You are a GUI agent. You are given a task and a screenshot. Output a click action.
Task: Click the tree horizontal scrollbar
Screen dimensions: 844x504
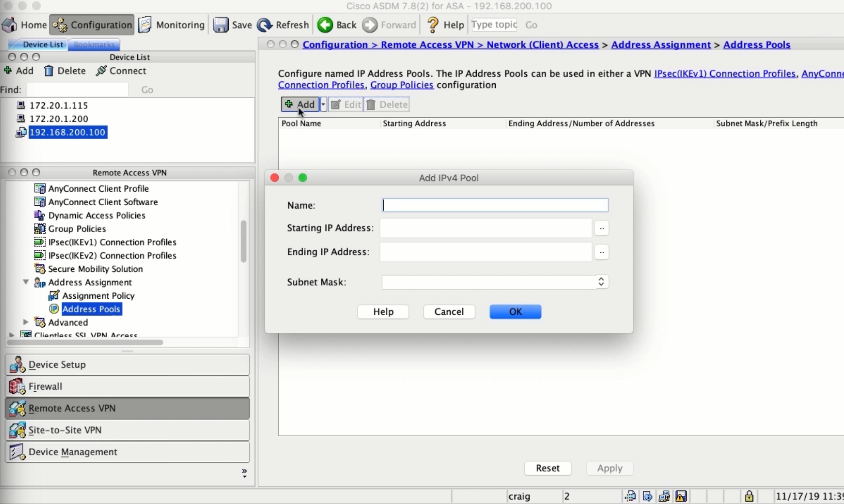tap(85, 343)
